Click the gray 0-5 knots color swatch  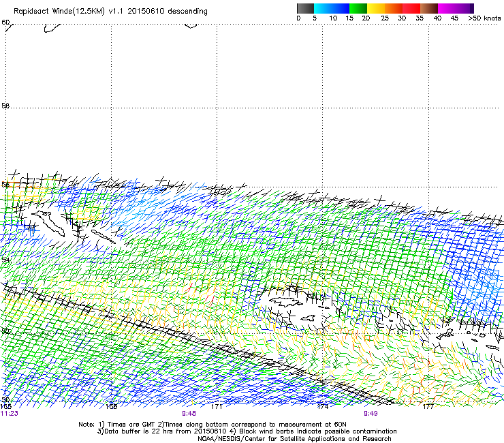(x=305, y=8)
